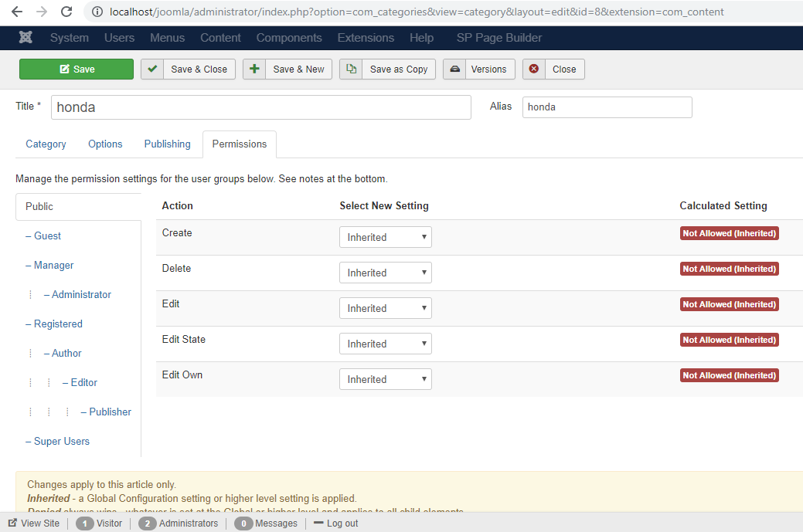Click the Title input field

click(260, 107)
